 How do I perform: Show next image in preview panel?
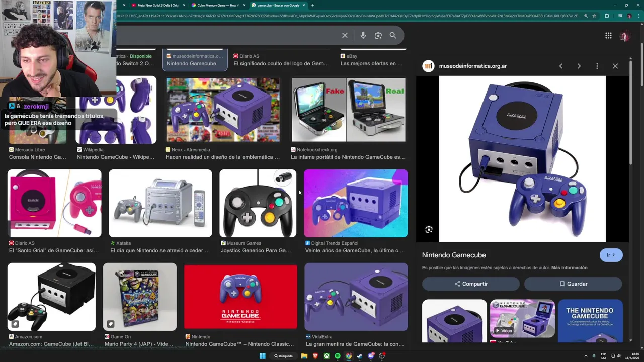[579, 66]
